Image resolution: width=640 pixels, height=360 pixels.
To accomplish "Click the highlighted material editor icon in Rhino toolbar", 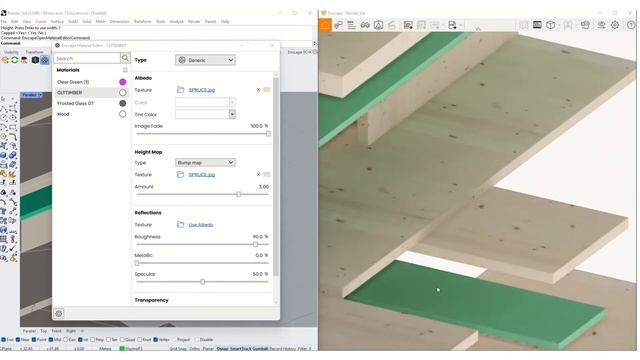I will tap(44, 60).
